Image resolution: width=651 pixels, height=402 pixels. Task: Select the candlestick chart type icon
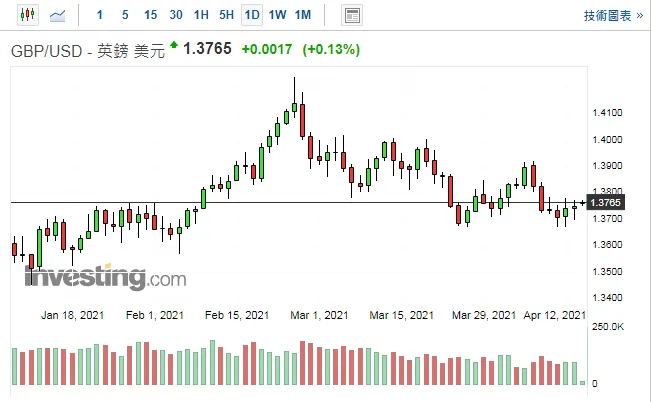click(27, 15)
